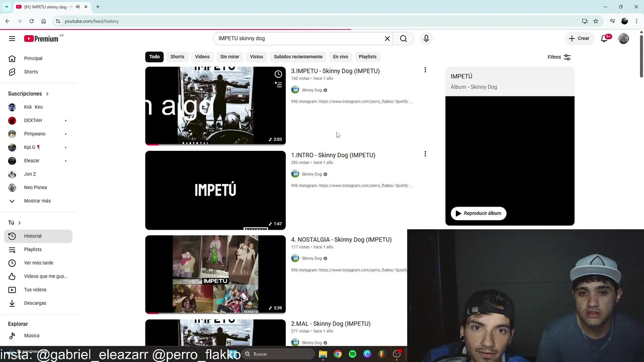
Task: Open Kpi.G subscription channel
Action: pos(38,147)
